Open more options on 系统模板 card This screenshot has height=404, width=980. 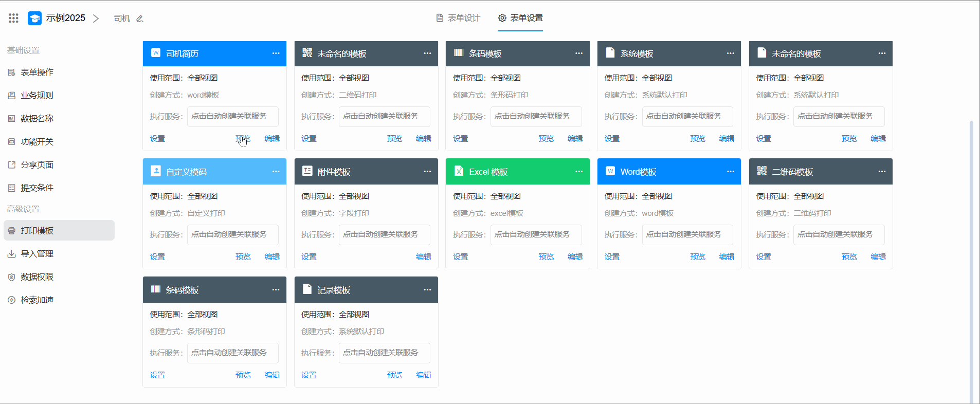(730, 53)
